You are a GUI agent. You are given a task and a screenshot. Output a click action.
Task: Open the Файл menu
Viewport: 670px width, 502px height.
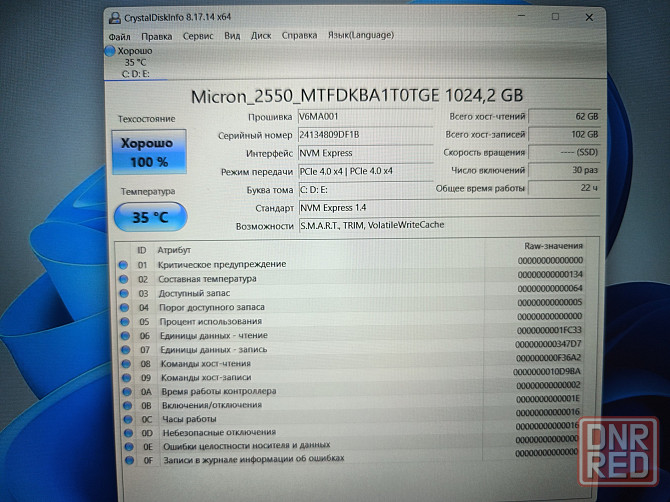[119, 37]
